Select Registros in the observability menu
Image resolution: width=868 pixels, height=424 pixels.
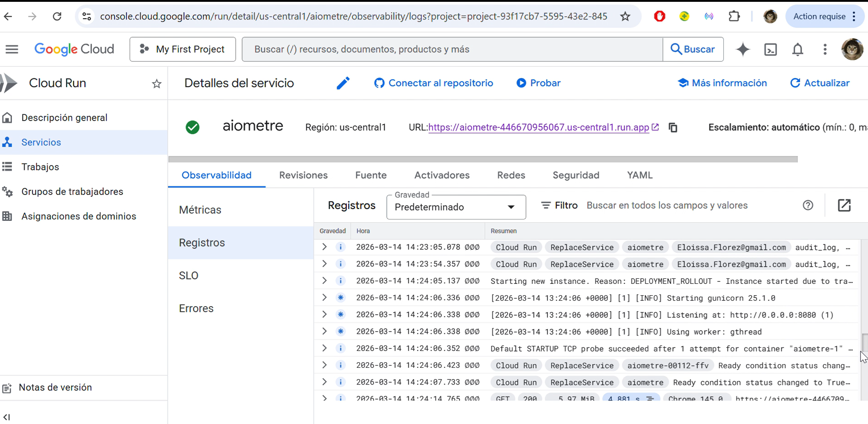241,243
